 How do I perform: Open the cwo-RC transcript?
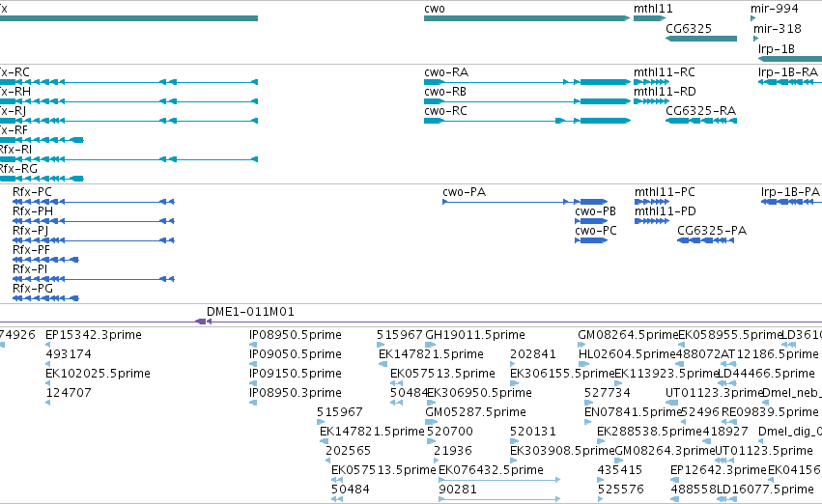coord(526,121)
